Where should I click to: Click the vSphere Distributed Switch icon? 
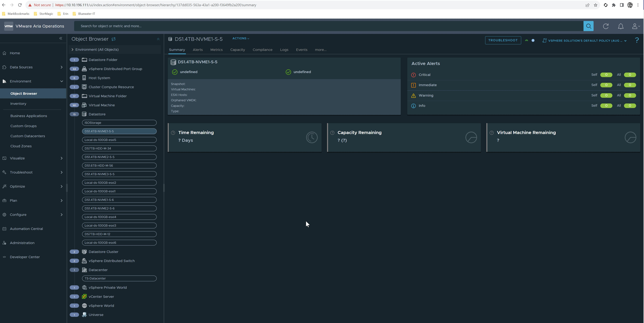[84, 261]
